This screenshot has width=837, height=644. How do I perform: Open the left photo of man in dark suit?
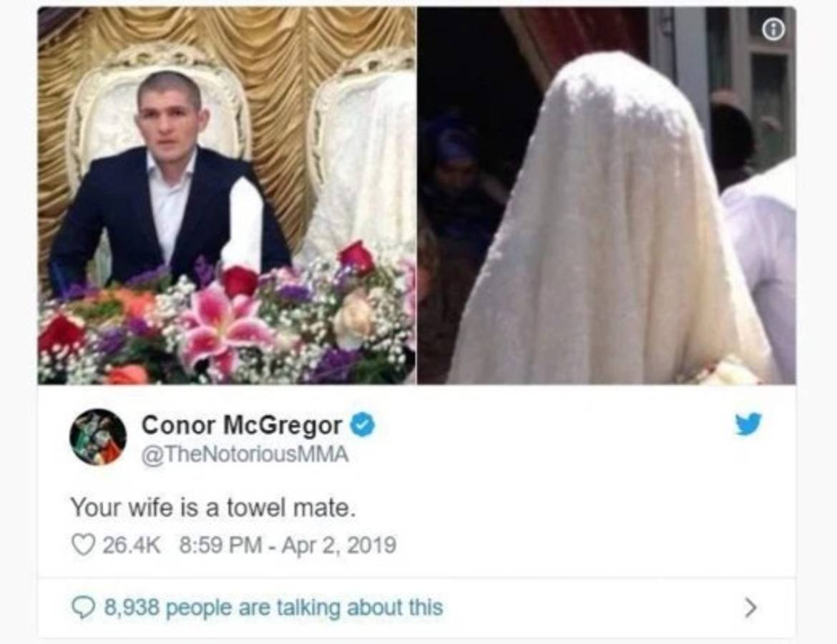tap(227, 195)
